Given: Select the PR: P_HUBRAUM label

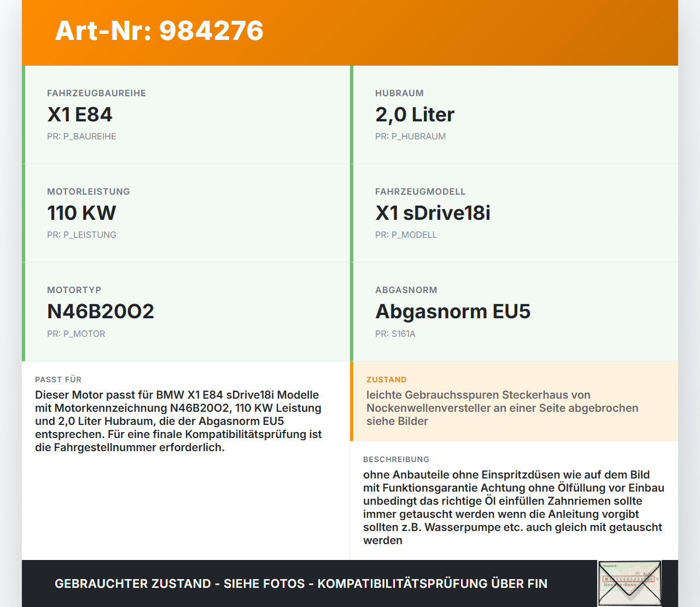Looking at the screenshot, I should click(x=410, y=136).
